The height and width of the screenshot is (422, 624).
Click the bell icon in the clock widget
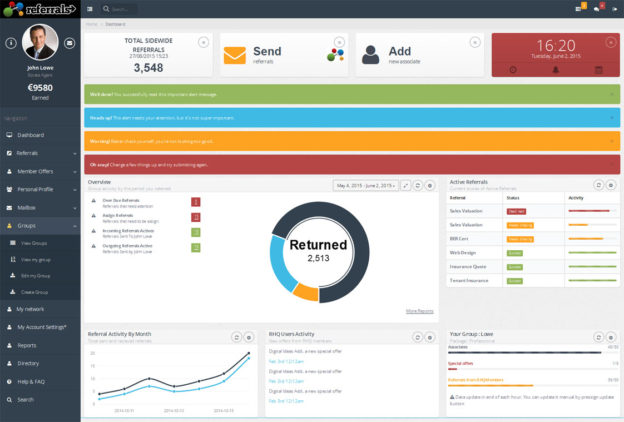tap(555, 69)
